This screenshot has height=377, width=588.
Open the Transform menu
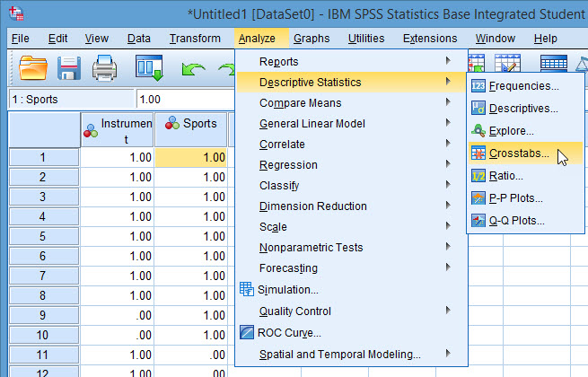(x=195, y=39)
